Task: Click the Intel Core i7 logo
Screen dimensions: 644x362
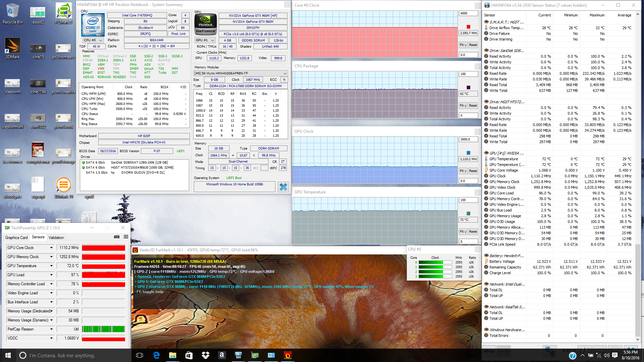Action: (x=93, y=25)
